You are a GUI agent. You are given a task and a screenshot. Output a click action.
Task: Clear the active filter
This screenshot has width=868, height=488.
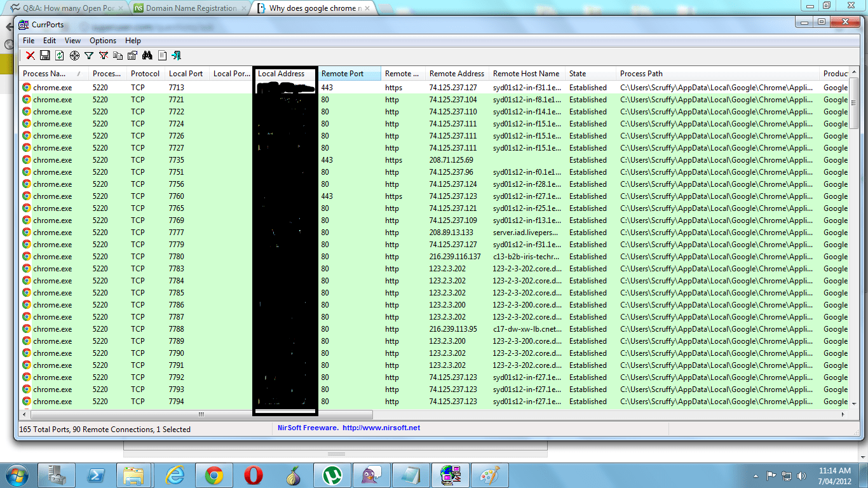click(104, 55)
